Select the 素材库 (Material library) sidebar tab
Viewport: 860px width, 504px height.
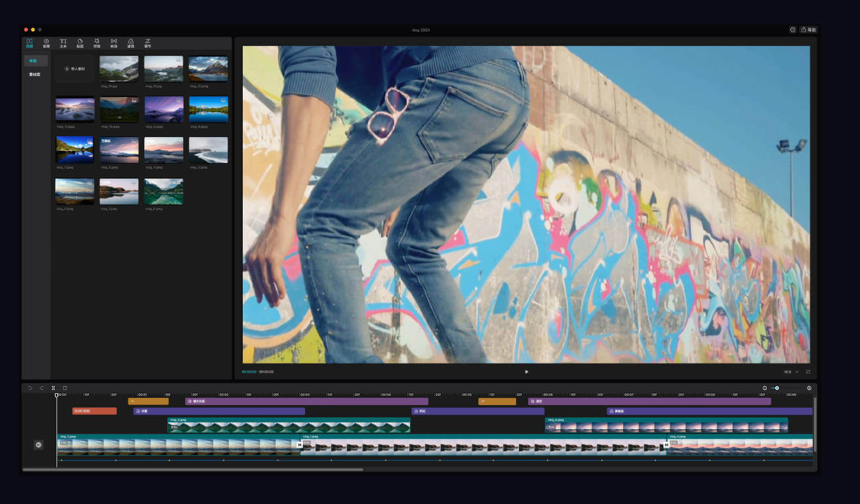[35, 75]
